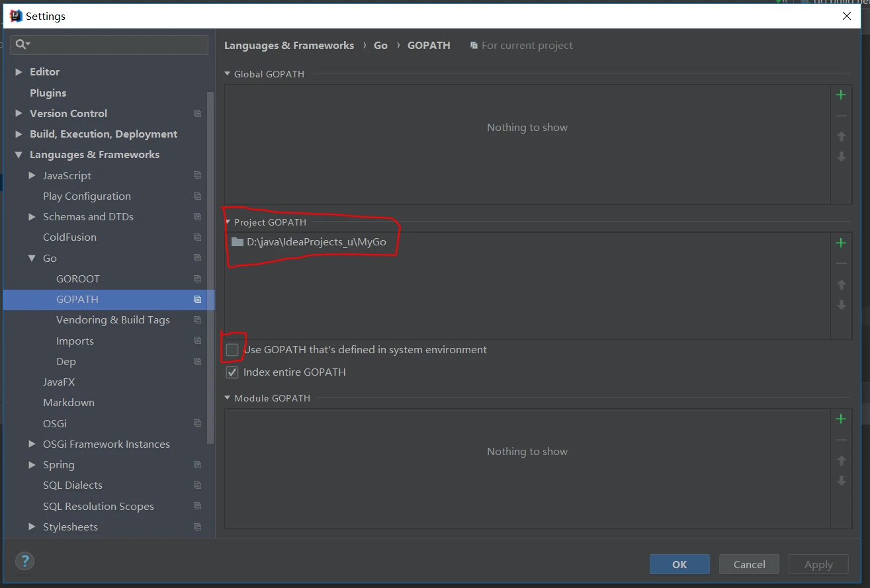Collapse Languages & Frameworks group

[x=19, y=155]
